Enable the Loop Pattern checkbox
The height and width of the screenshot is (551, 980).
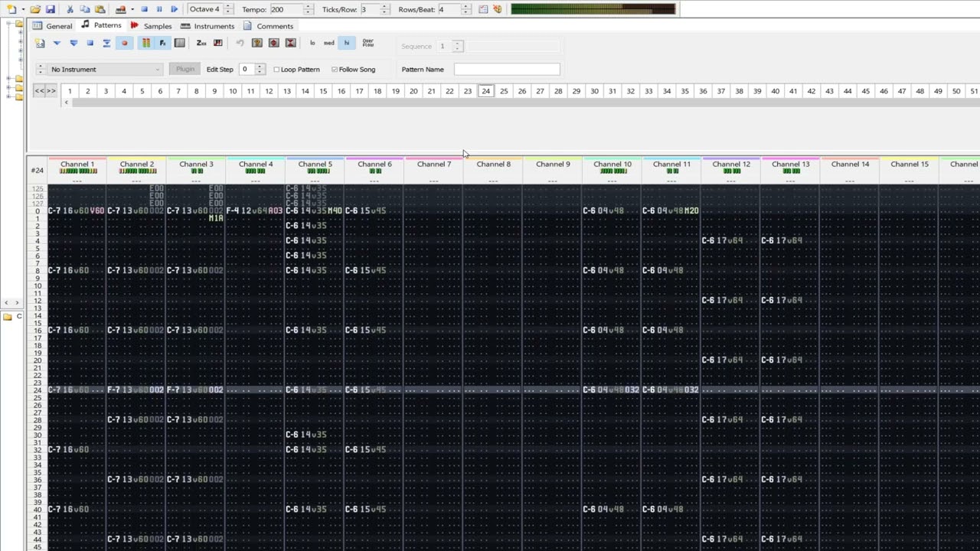[276, 70]
